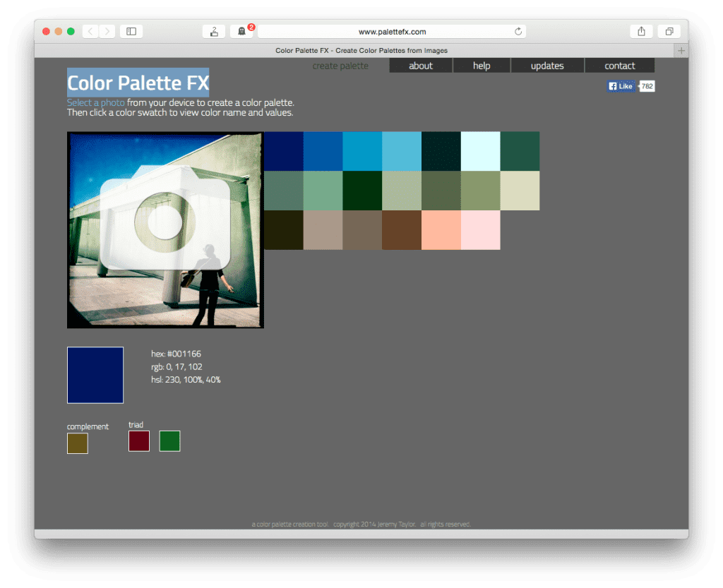This screenshot has height=588, width=723.
Task: Click the 'Select a photo' link
Action: coord(96,102)
